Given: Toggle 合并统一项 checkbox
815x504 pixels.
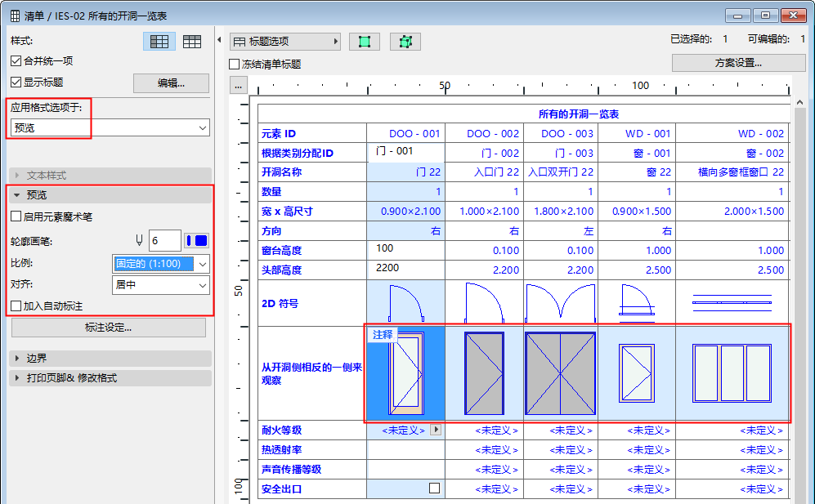Looking at the screenshot, I should (16, 60).
